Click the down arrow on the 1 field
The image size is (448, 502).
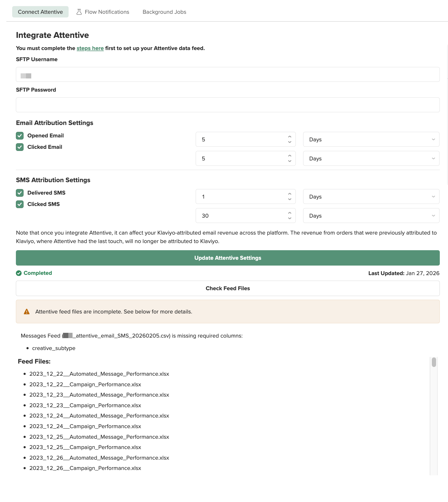[290, 199]
